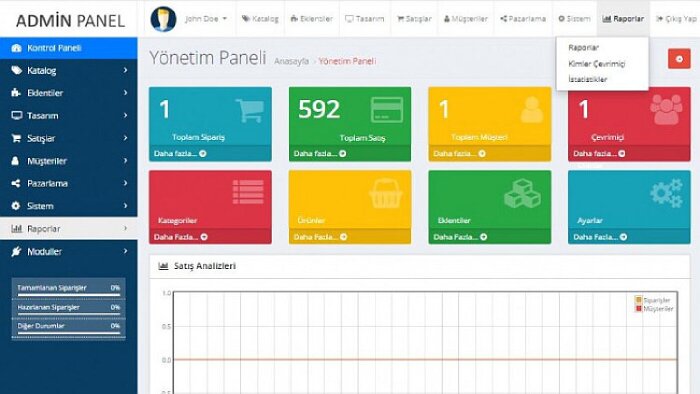
Task: Select İstatistikler in dropdown menu
Action: click(588, 79)
